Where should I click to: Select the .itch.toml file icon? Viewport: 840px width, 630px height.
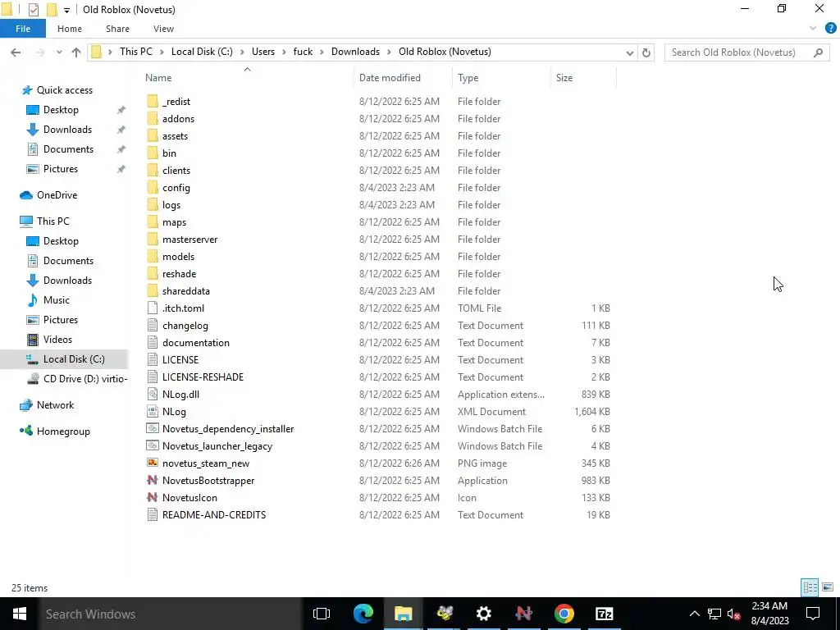(153, 308)
